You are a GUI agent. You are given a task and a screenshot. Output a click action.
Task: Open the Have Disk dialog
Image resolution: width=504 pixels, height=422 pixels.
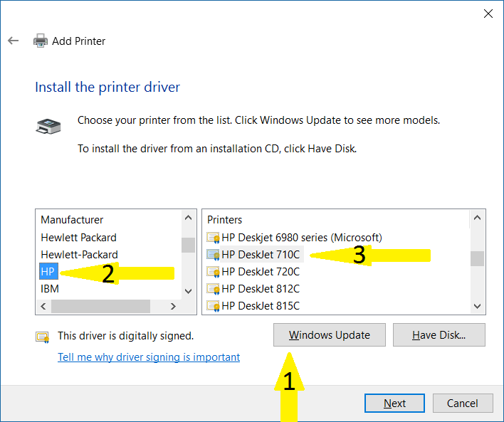(439, 335)
